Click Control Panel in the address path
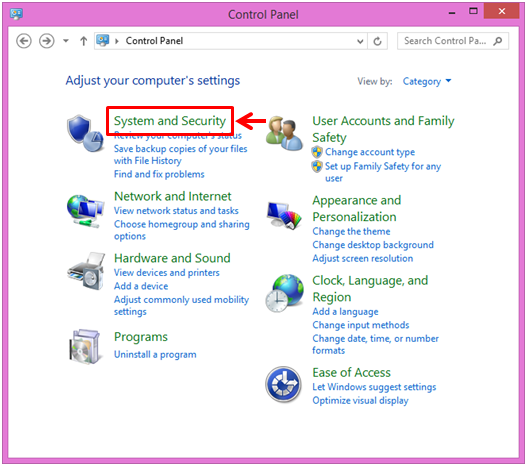This screenshot has width=526, height=465. tap(154, 41)
